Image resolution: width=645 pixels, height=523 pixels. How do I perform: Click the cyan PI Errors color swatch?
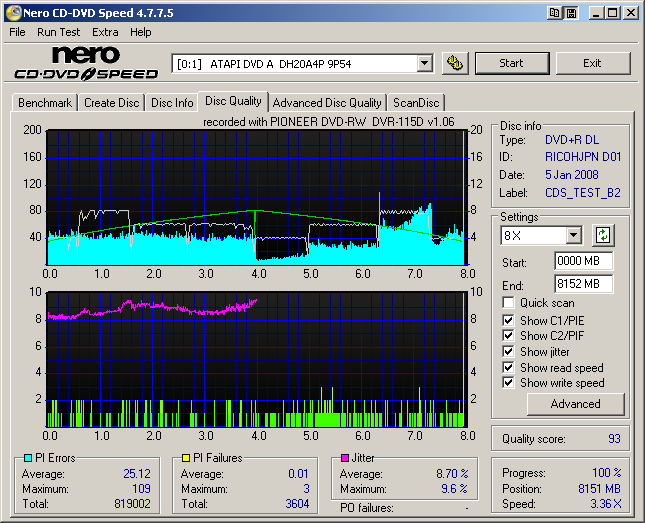(28, 458)
